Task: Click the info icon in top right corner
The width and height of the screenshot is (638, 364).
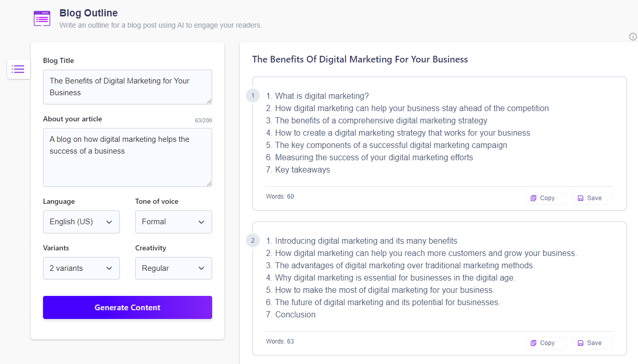Action: click(632, 36)
